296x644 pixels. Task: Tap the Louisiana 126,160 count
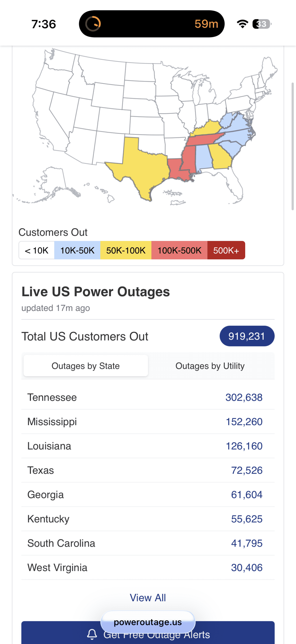(x=244, y=446)
